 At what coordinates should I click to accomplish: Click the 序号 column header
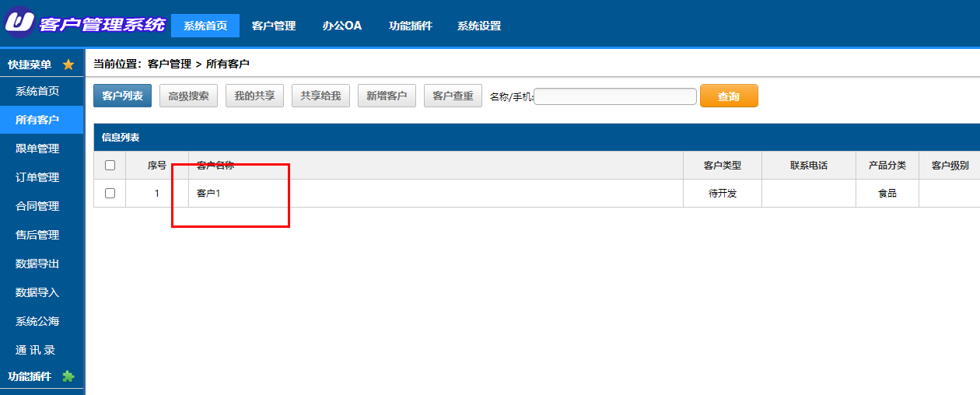pos(157,166)
